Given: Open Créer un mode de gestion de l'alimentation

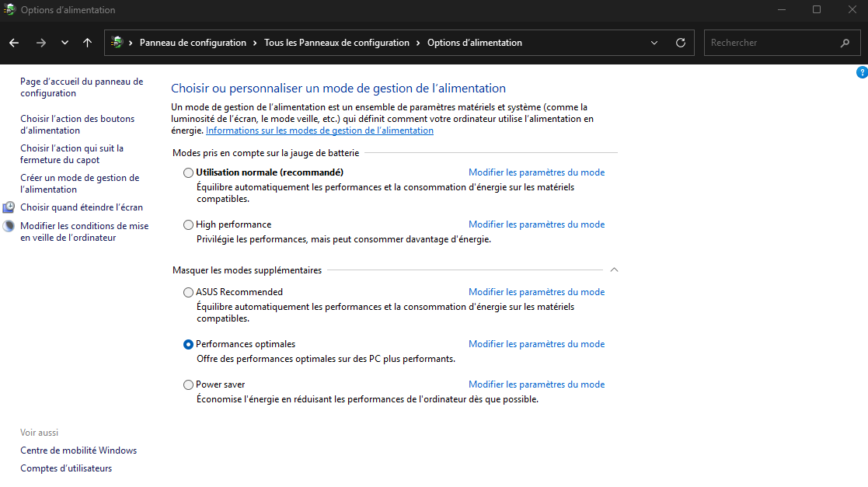Looking at the screenshot, I should coord(80,183).
